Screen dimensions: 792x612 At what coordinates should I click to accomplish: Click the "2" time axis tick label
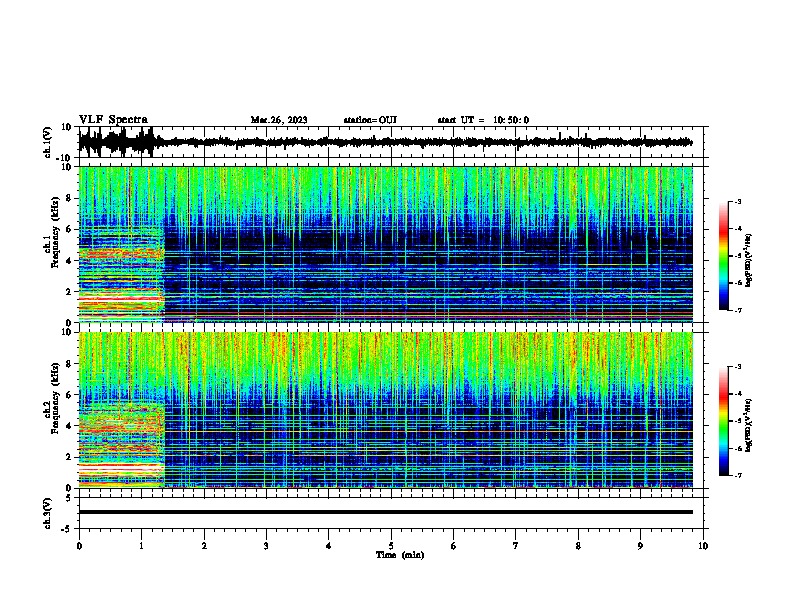(204, 546)
